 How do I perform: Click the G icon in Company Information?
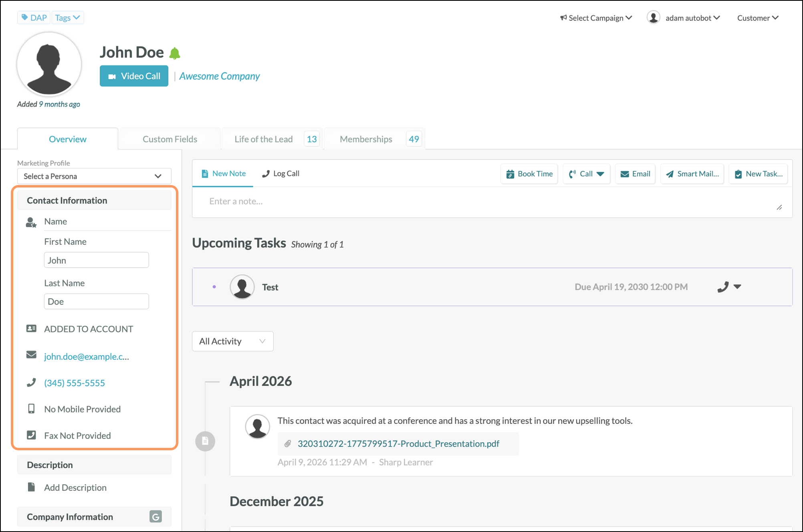pos(155,516)
